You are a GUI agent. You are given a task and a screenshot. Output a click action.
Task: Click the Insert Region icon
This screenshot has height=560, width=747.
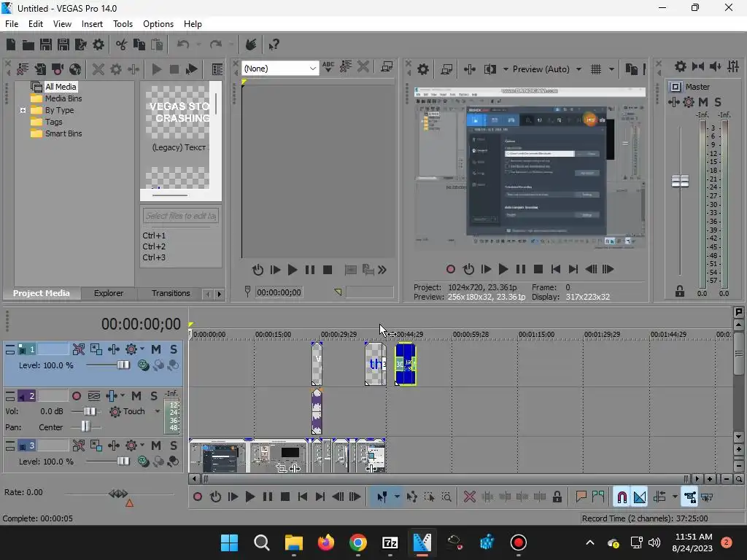tap(598, 497)
